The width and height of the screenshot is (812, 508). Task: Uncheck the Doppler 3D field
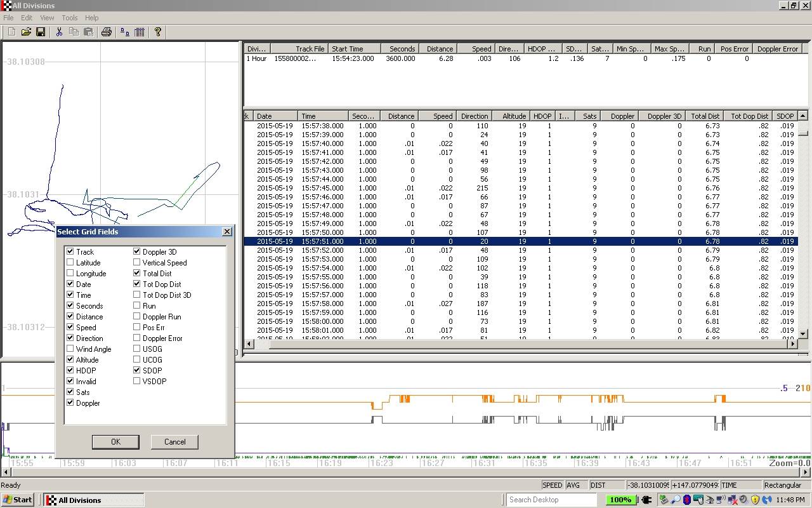137,252
